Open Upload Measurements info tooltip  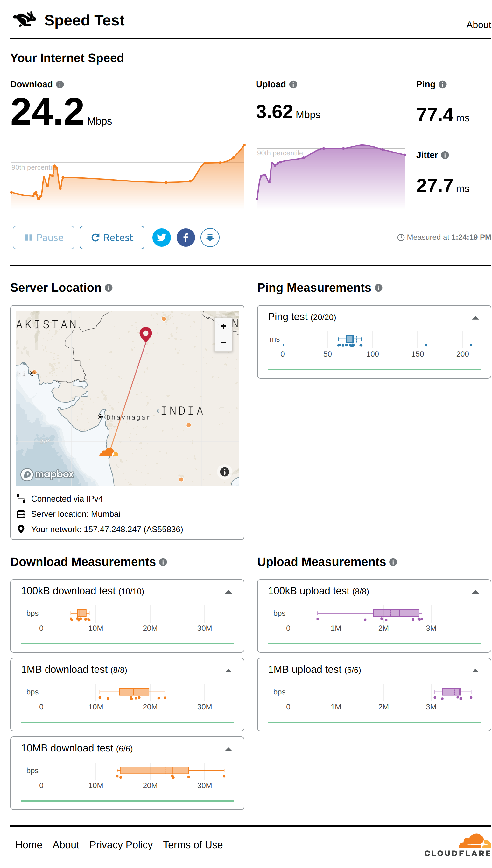coord(393,562)
